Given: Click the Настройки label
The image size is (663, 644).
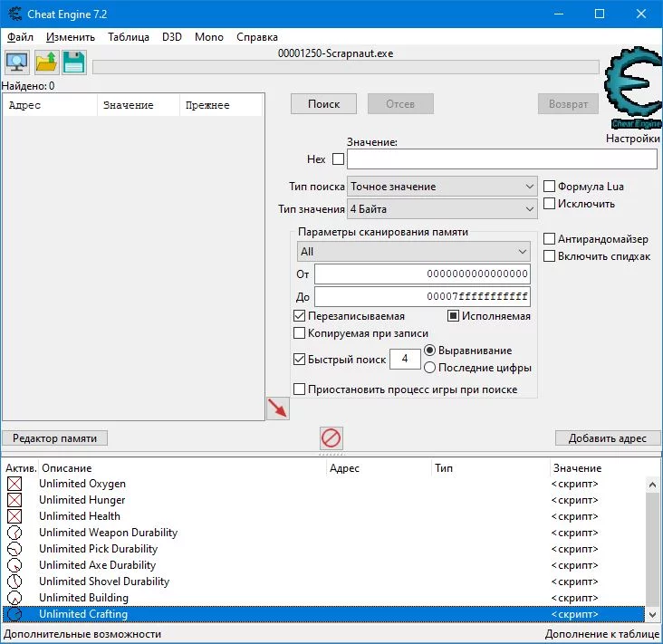Looking at the screenshot, I should point(632,139).
